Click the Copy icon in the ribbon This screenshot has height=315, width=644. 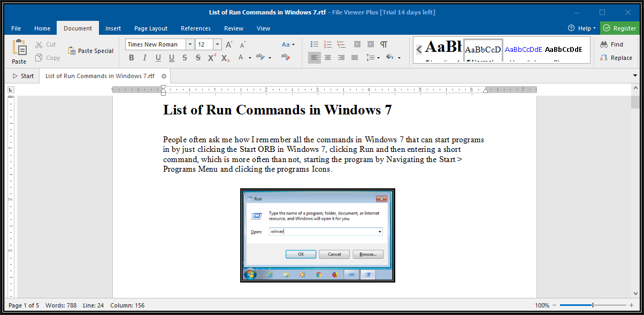(x=39, y=58)
